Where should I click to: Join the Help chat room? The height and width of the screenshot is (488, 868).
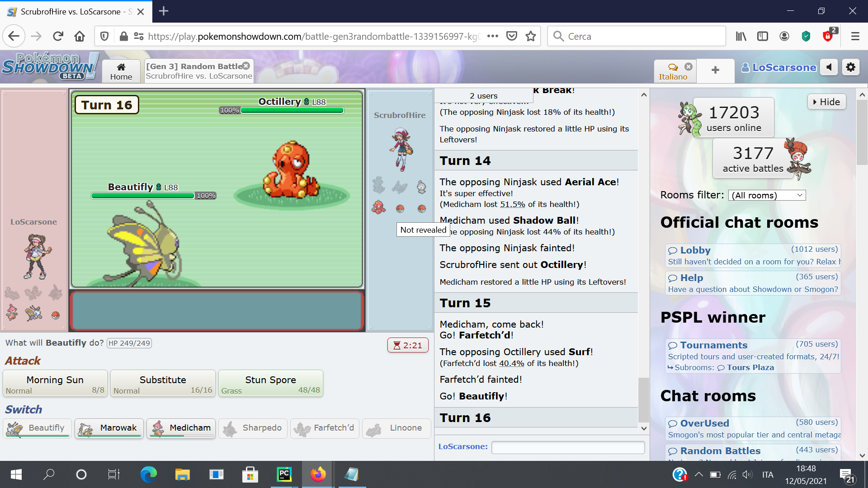pyautogui.click(x=753, y=283)
